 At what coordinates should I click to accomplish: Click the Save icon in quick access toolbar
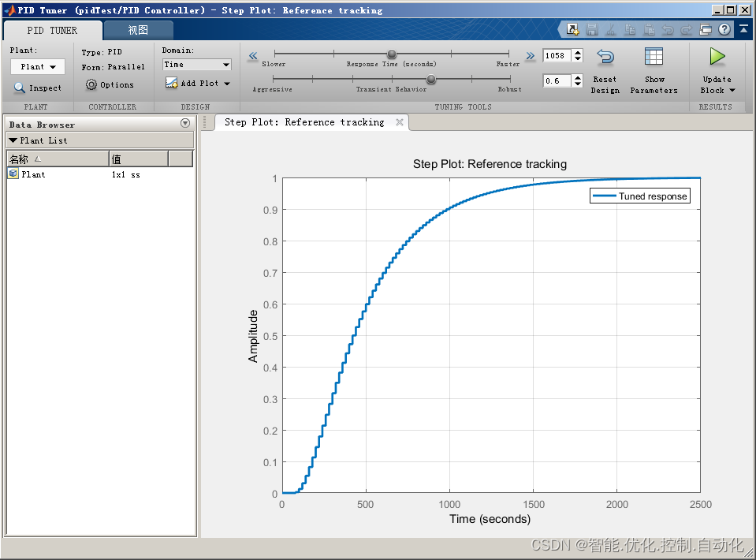pos(591,29)
